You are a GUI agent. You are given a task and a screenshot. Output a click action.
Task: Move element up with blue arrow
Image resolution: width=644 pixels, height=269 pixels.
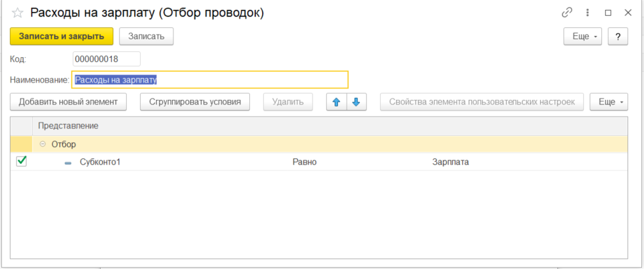tap(337, 102)
